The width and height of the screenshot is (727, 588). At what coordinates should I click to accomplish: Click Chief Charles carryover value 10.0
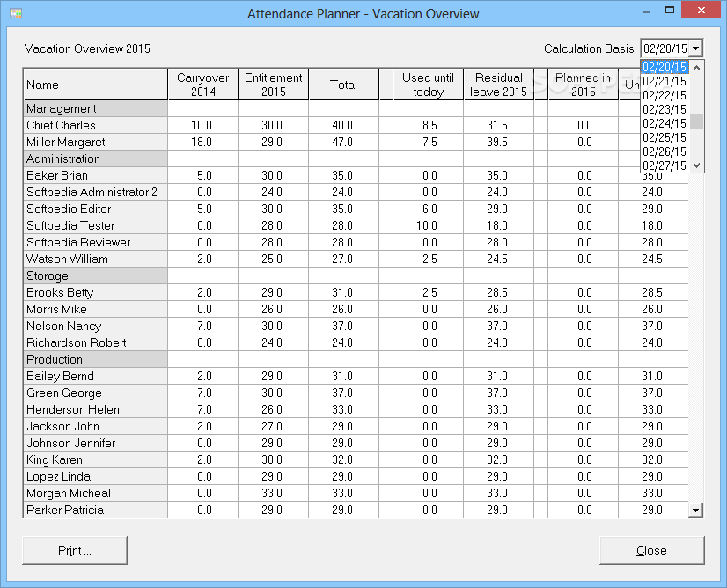[202, 125]
